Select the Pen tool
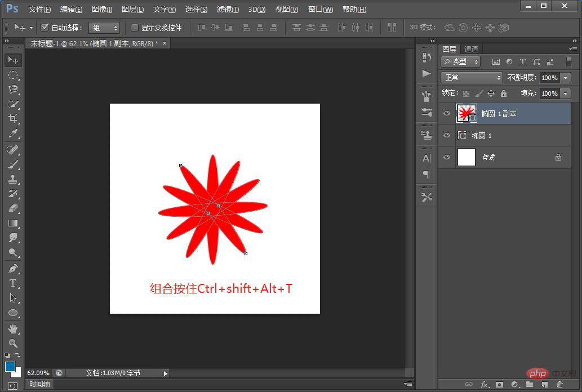582x392 pixels. [13, 269]
